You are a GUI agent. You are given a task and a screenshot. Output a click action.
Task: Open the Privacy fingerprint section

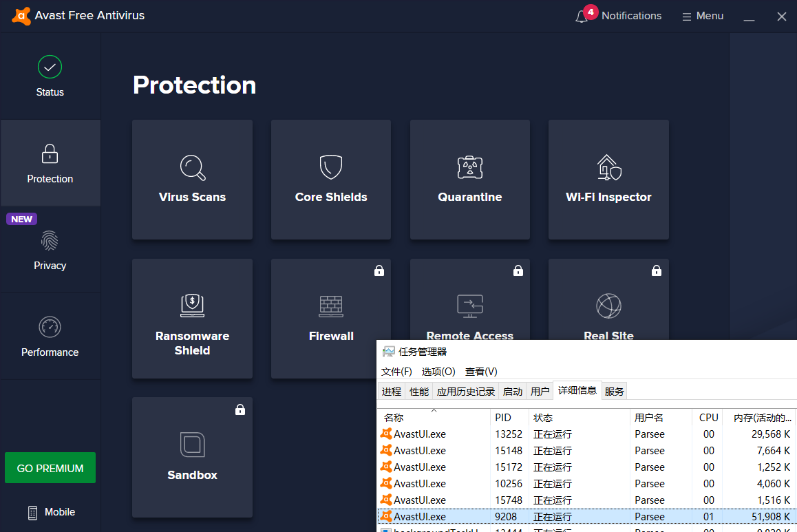pyautogui.click(x=50, y=250)
